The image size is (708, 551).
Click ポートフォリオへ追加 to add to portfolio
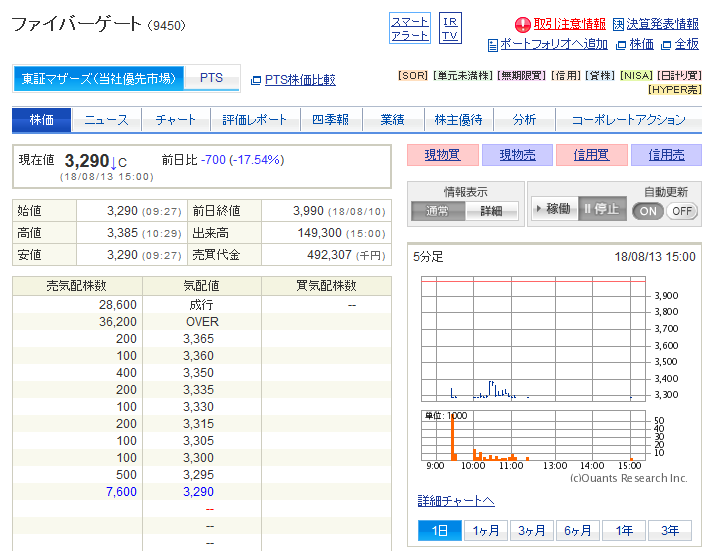point(553,44)
